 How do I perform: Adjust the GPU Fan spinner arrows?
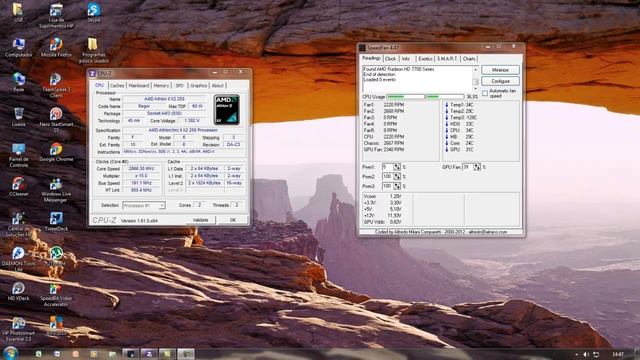pos(477,167)
